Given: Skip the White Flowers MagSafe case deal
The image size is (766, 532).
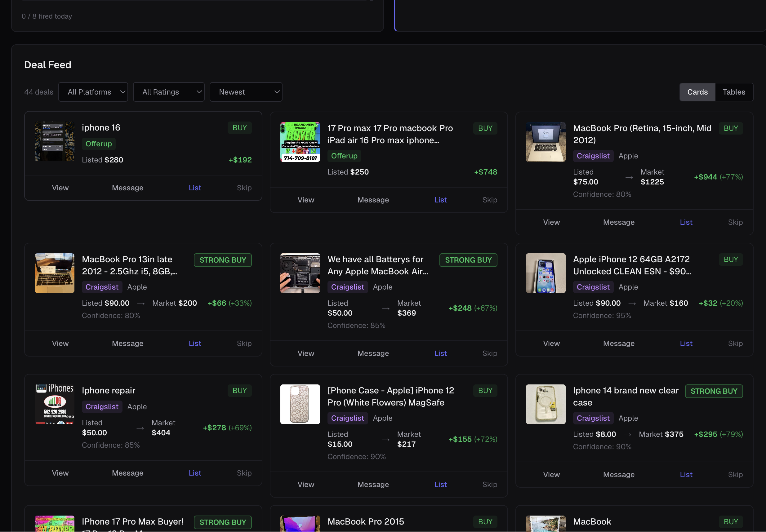Looking at the screenshot, I should coord(490,484).
